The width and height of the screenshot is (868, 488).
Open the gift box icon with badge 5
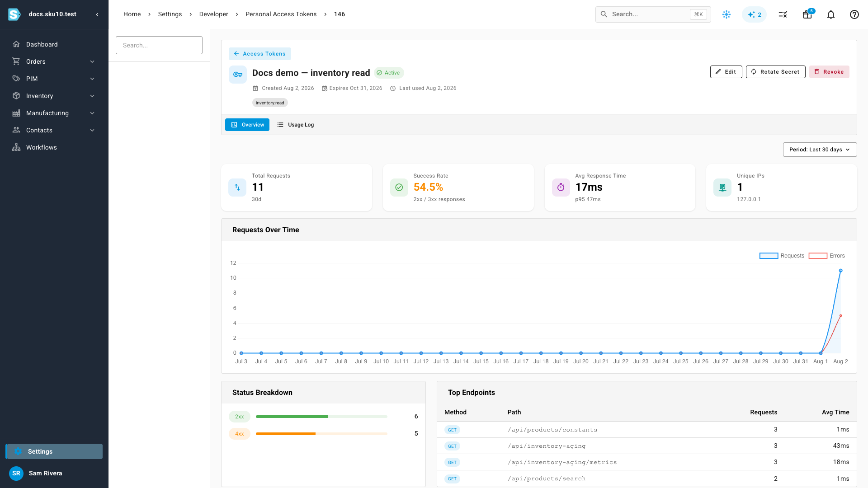[807, 14]
